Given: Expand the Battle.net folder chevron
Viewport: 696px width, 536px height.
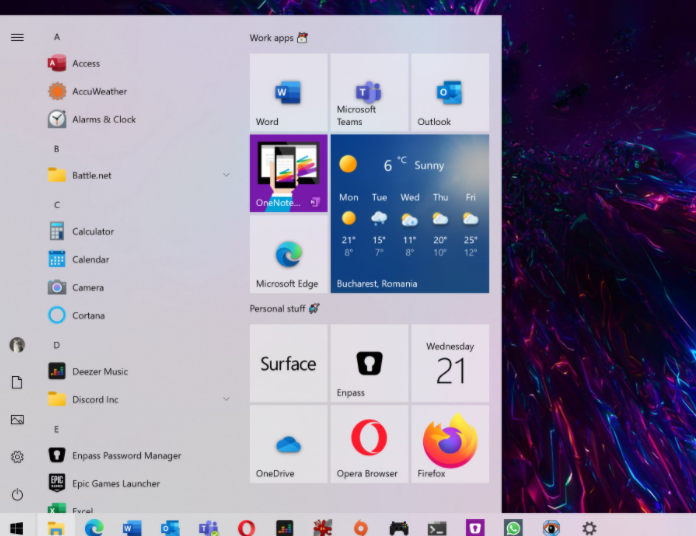Looking at the screenshot, I should click(226, 175).
